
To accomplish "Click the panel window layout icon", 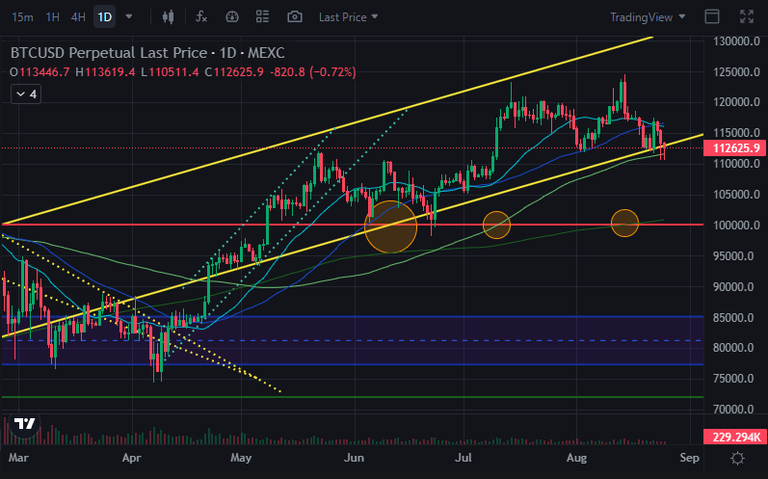I will pos(712,17).
